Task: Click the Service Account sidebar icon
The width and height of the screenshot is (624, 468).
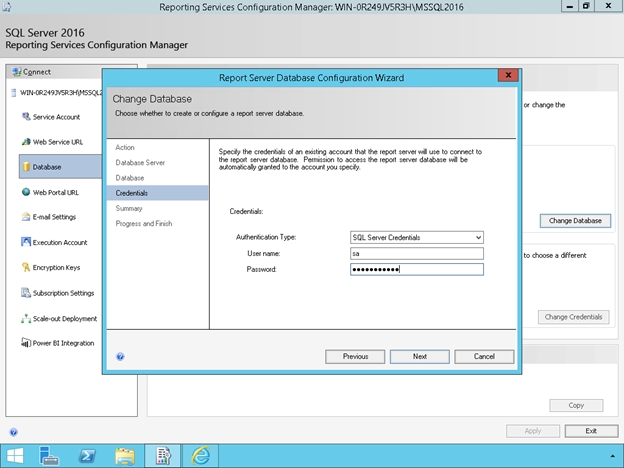Action: [25, 117]
